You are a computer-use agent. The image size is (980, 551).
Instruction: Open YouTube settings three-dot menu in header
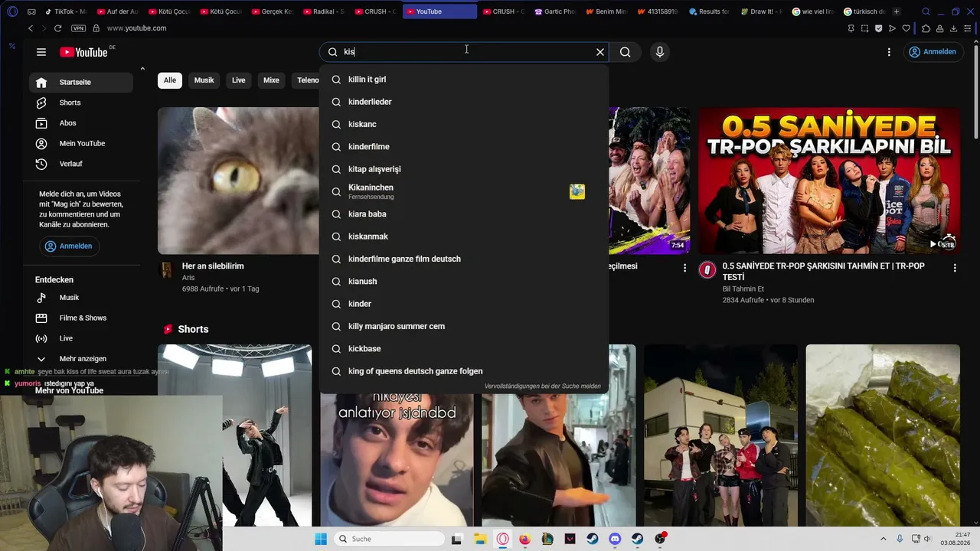point(889,52)
